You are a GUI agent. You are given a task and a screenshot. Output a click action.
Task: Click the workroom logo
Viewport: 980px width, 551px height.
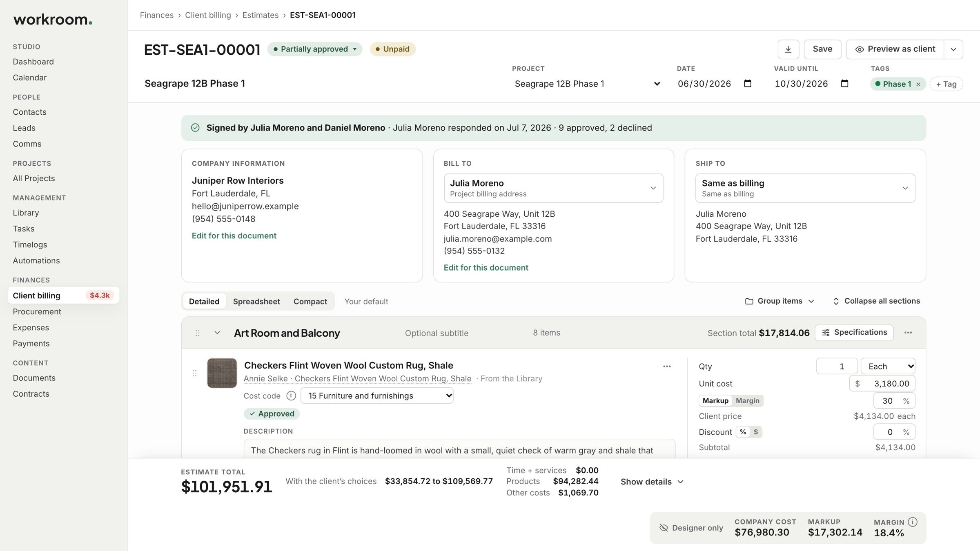pos(53,19)
